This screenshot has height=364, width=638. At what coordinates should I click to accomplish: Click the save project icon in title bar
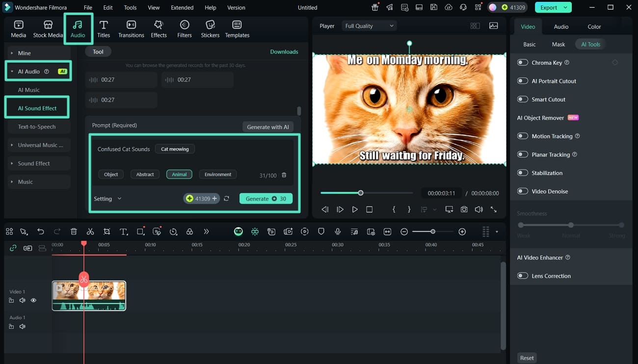tap(434, 7)
